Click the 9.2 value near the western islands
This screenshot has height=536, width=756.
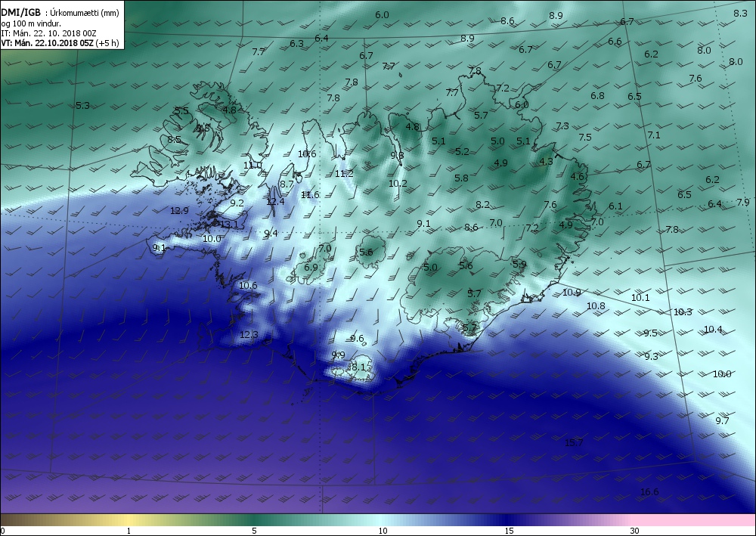[237, 203]
